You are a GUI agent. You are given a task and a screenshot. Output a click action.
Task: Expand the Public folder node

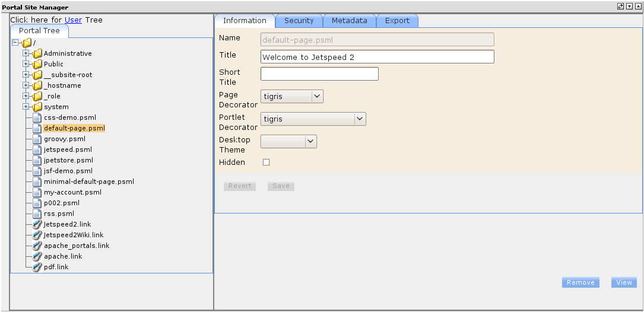click(26, 64)
